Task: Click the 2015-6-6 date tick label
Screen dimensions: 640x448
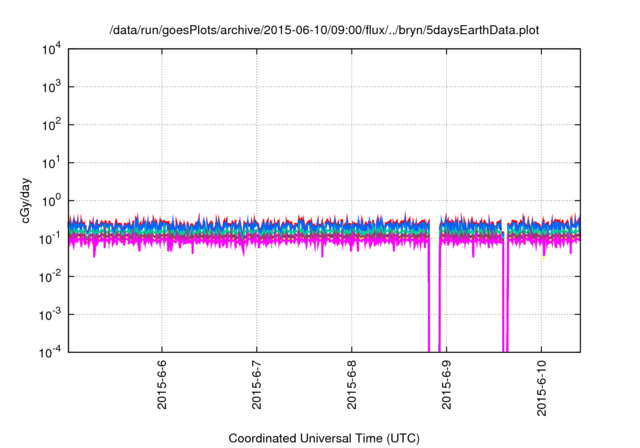Action: pos(162,384)
